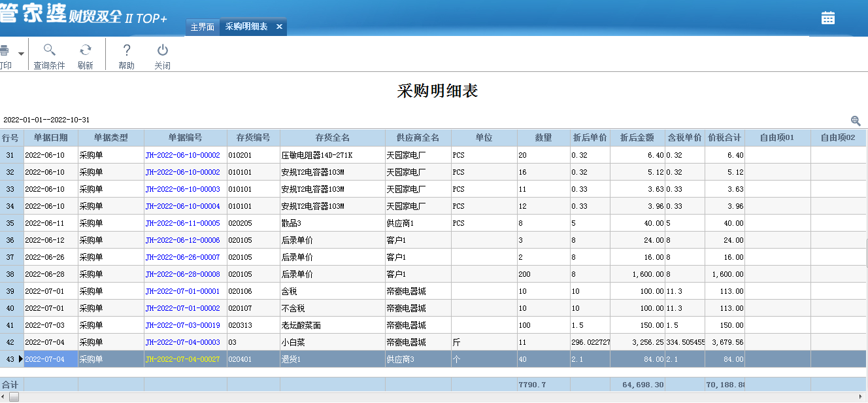
Task: Open document link JH-2022-07-03-00019
Action: click(x=182, y=325)
